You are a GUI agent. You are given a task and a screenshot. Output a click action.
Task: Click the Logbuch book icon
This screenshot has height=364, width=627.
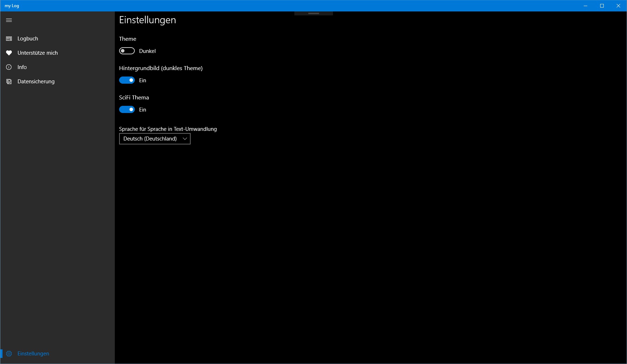[x=9, y=39]
